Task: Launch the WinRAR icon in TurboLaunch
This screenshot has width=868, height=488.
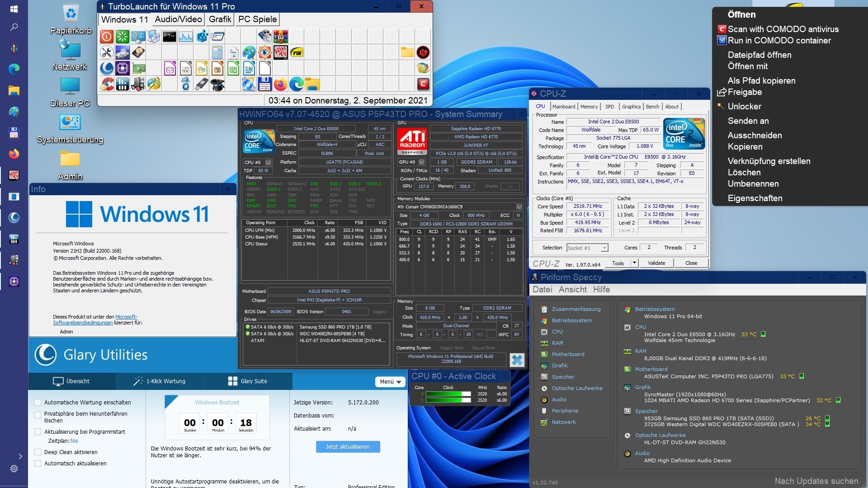Action: 281,36
